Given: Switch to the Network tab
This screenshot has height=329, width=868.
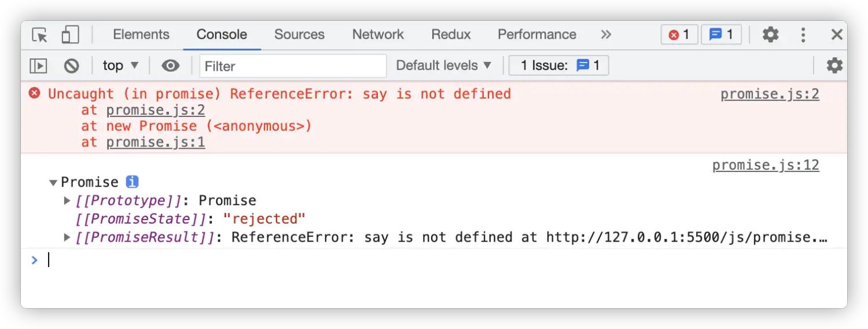Looking at the screenshot, I should tap(378, 35).
